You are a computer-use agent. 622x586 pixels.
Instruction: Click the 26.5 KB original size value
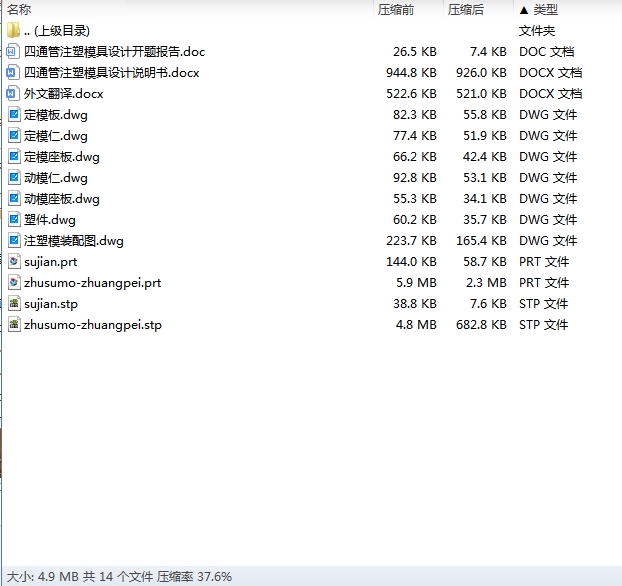pyautogui.click(x=415, y=52)
